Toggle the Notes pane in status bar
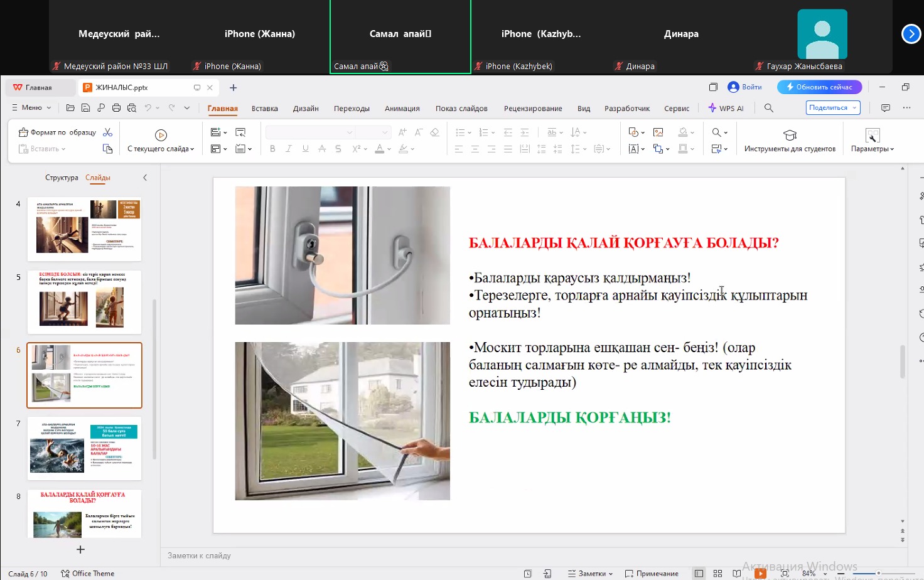This screenshot has width=924, height=580. click(590, 573)
